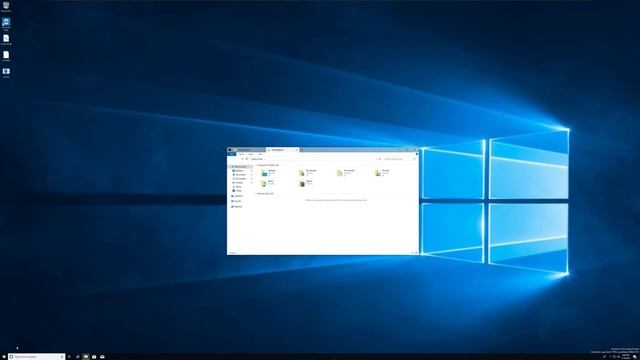
Task: Switch to the Share ribbon tab
Action: 251,154
